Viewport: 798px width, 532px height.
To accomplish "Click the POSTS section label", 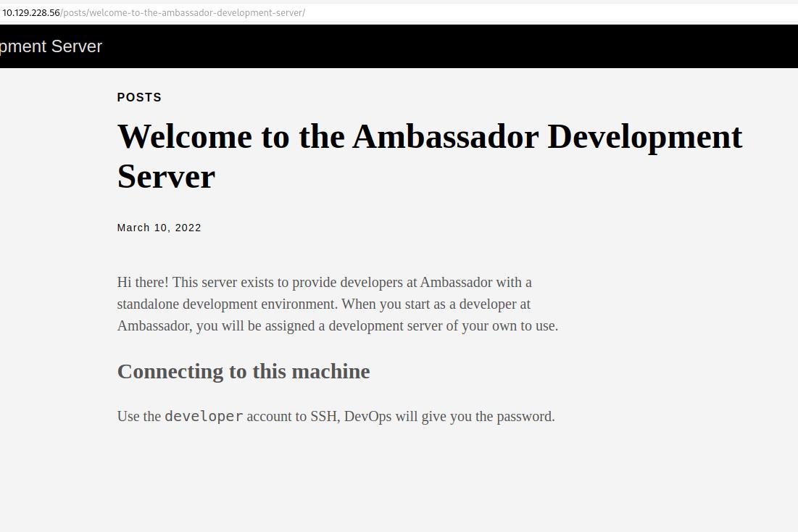I will pyautogui.click(x=139, y=97).
